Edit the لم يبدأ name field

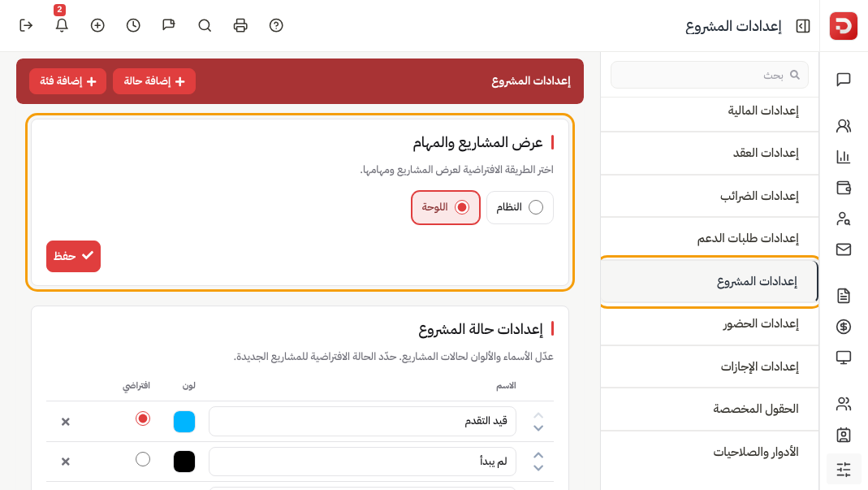click(x=363, y=462)
